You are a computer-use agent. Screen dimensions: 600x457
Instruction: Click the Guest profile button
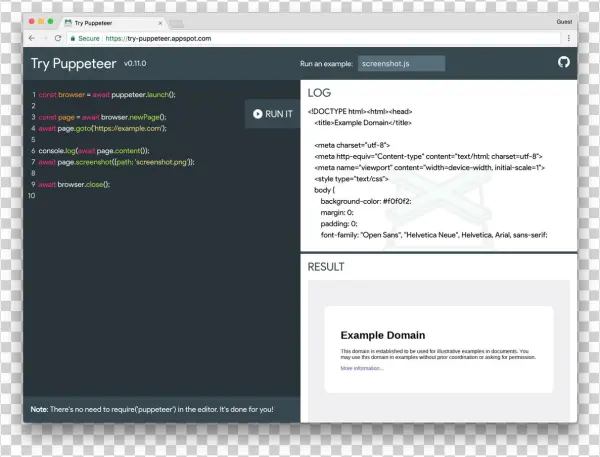tap(564, 20)
